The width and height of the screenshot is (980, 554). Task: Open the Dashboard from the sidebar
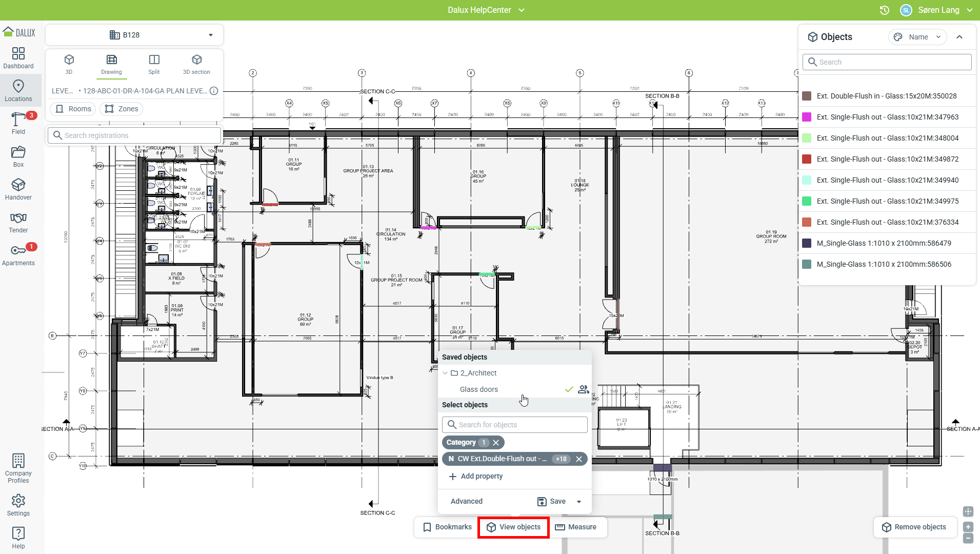tap(18, 58)
